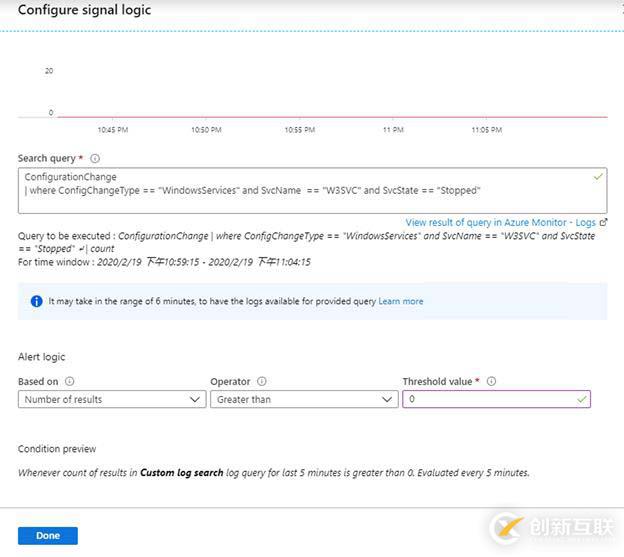Image resolution: width=624 pixels, height=557 pixels.
Task: Click green checkmark in search query box
Action: click(x=598, y=177)
